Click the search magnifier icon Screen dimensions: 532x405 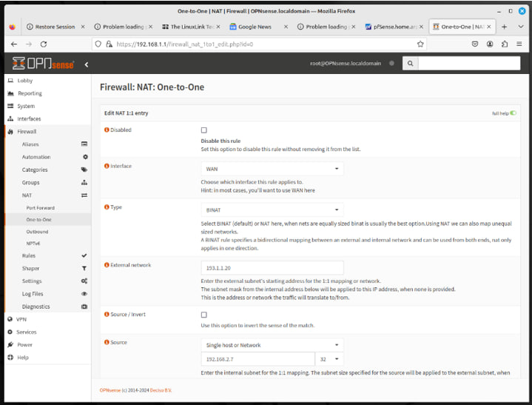coord(410,64)
